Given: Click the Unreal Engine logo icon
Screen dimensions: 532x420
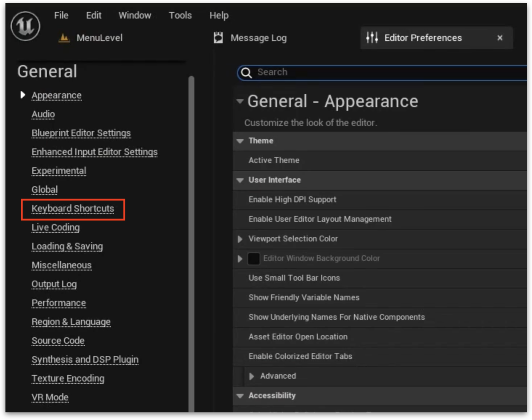Looking at the screenshot, I should tap(25, 26).
